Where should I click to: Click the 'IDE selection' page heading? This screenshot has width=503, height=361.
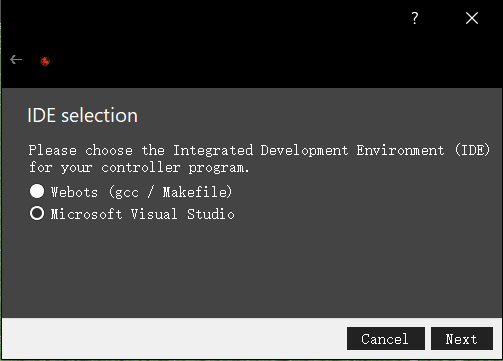(82, 116)
